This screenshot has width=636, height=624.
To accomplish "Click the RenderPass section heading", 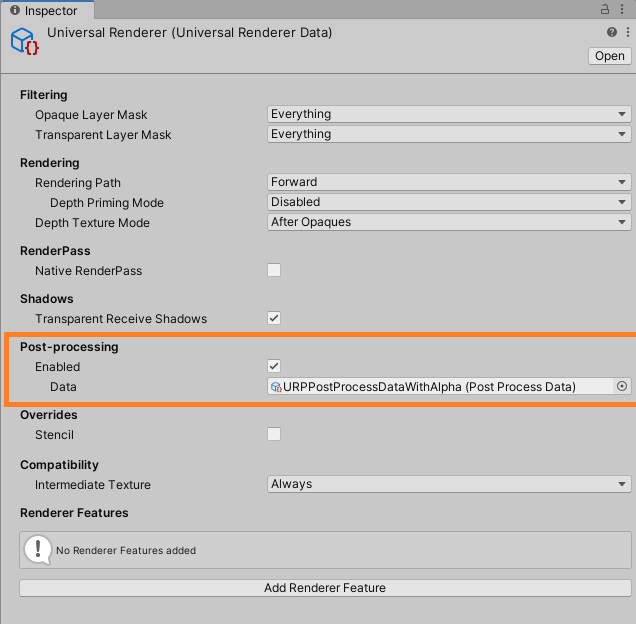I will coord(55,251).
